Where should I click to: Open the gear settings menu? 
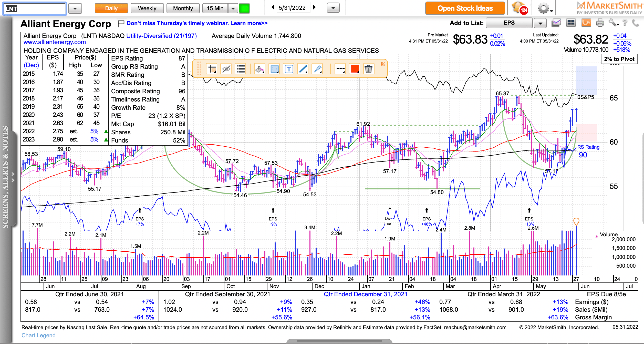pyautogui.click(x=545, y=8)
